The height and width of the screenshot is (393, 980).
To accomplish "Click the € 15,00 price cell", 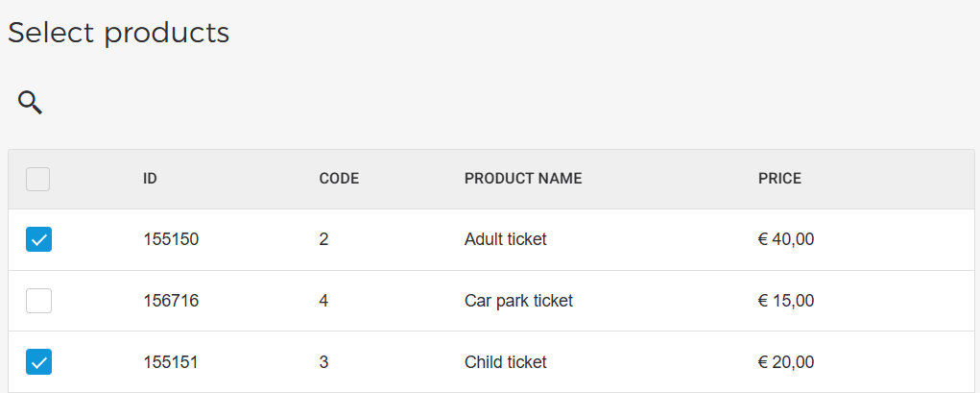I will pos(786,301).
